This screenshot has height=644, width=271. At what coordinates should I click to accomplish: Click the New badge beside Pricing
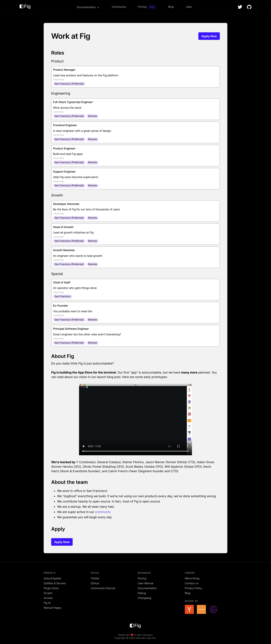[152, 7]
